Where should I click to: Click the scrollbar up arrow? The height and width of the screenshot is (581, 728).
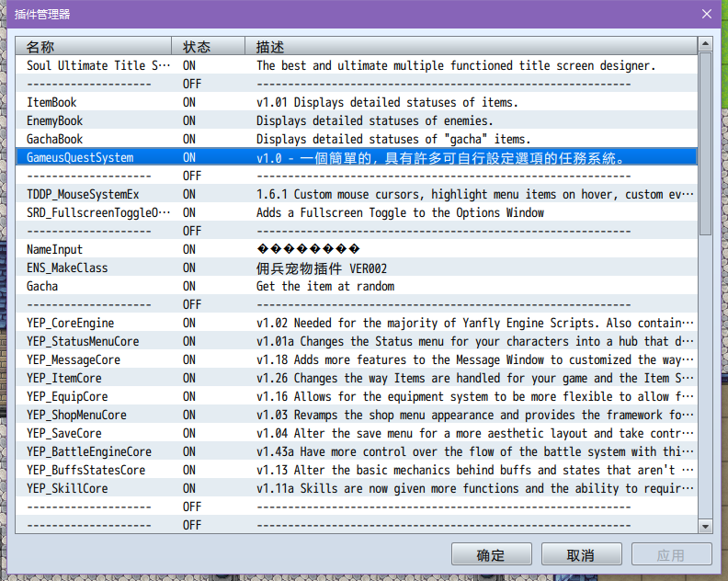click(x=705, y=44)
